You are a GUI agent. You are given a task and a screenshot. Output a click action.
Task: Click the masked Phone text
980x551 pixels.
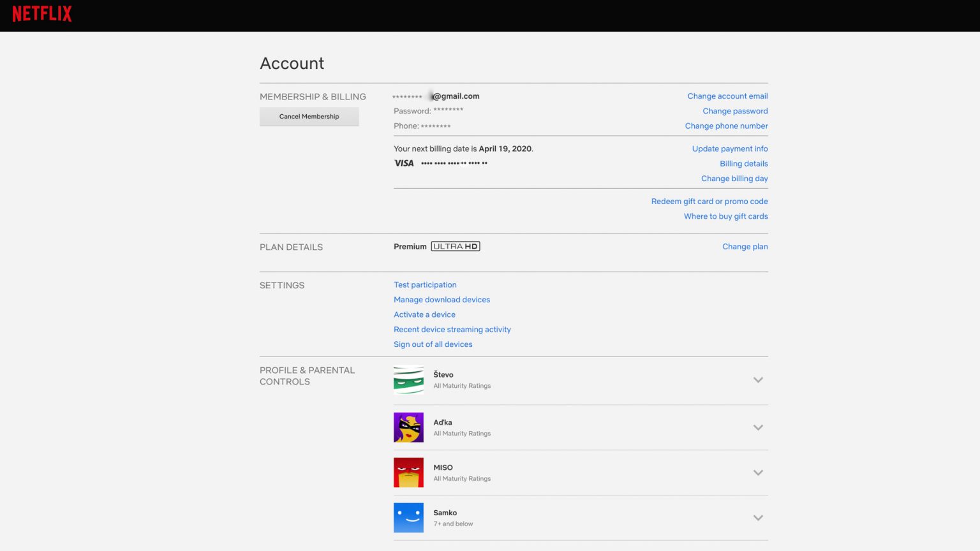(422, 126)
